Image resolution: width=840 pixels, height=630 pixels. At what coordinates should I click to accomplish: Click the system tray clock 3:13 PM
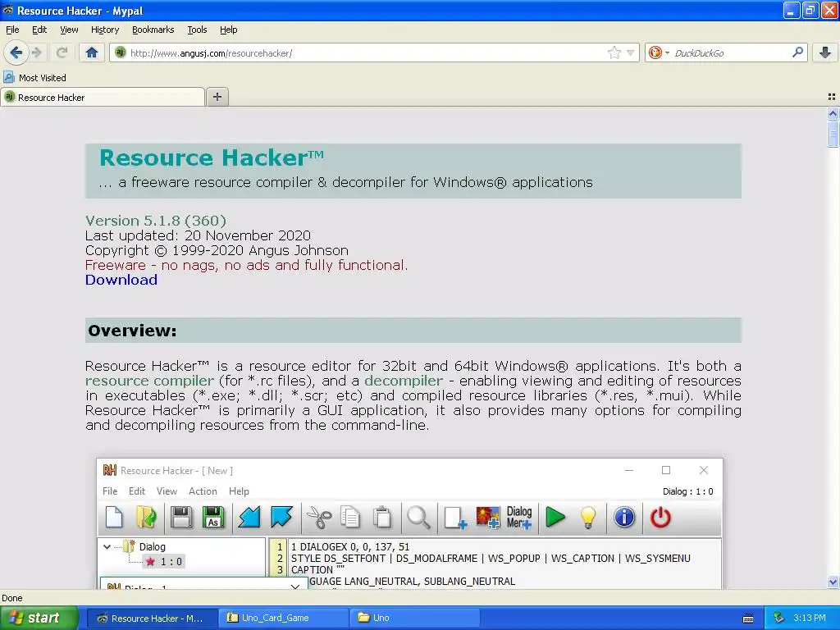tap(810, 618)
